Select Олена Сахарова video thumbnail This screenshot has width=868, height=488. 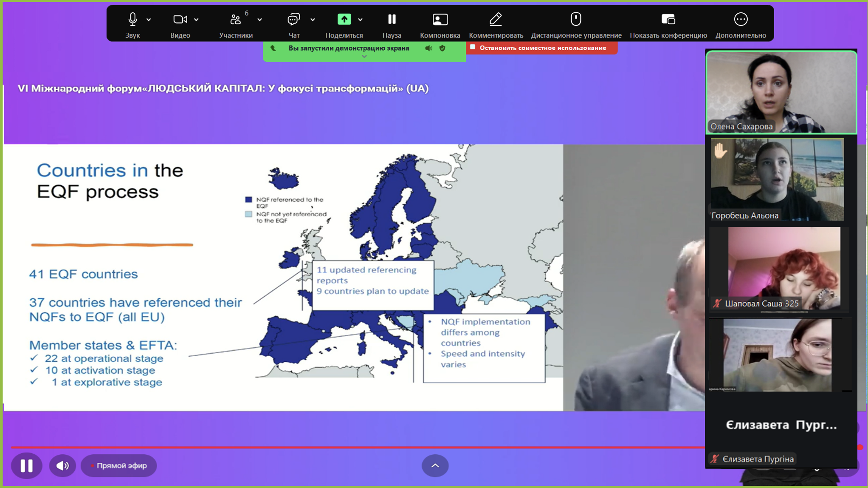(x=781, y=92)
